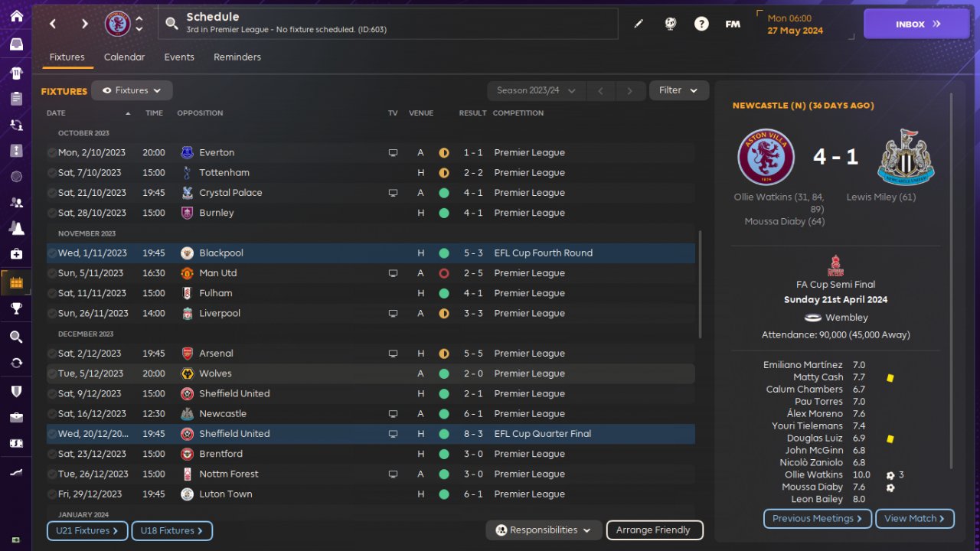Click the Aston Villa club badge in header
This screenshot has width=980, height=551.
pyautogui.click(x=118, y=24)
